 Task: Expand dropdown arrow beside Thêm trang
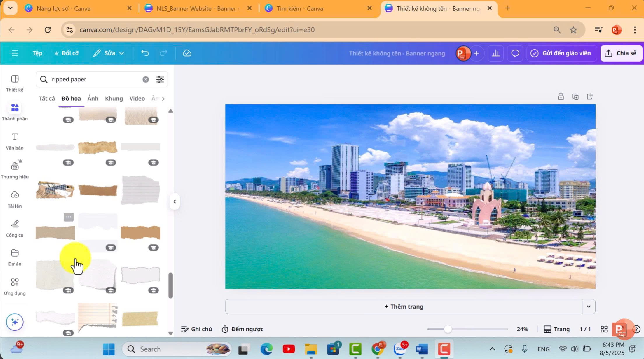pos(589,306)
